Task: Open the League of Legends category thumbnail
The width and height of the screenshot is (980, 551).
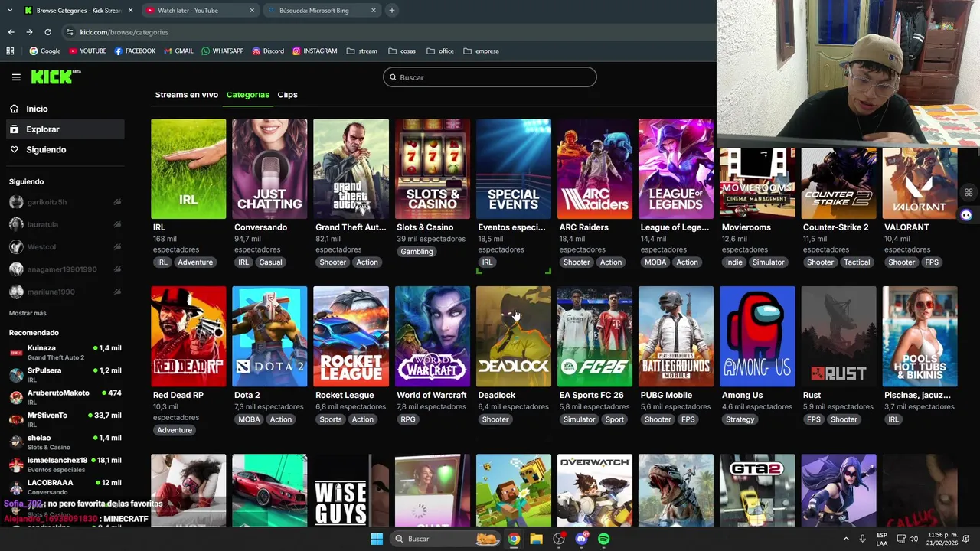Action: pos(676,168)
